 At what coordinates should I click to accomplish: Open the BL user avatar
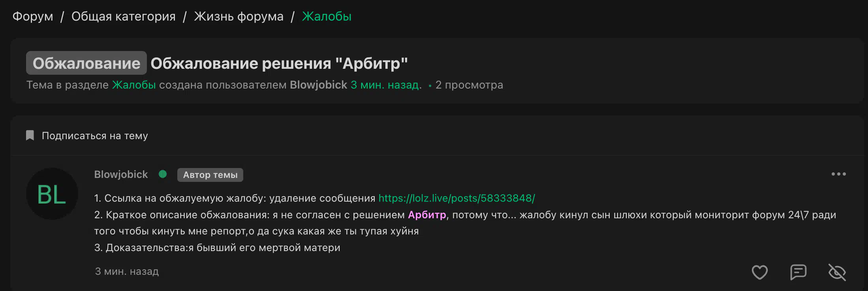(x=52, y=194)
